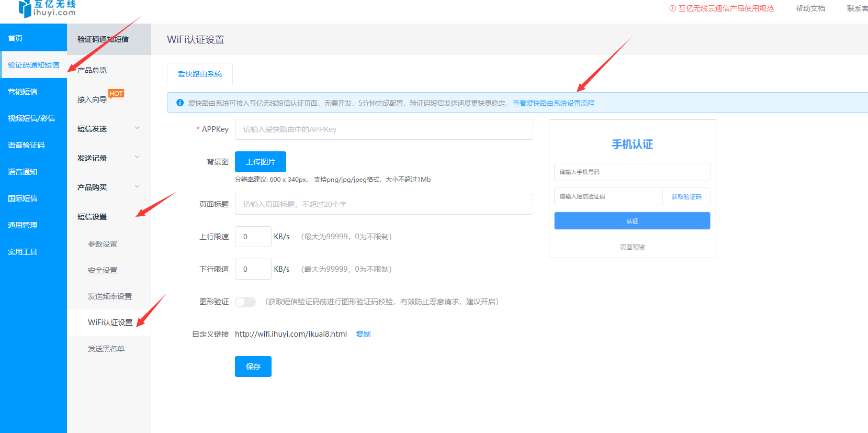Screen dimensions: 868x433
Task: Open 语音验证码 in the blue sidebar
Action: (x=33, y=145)
